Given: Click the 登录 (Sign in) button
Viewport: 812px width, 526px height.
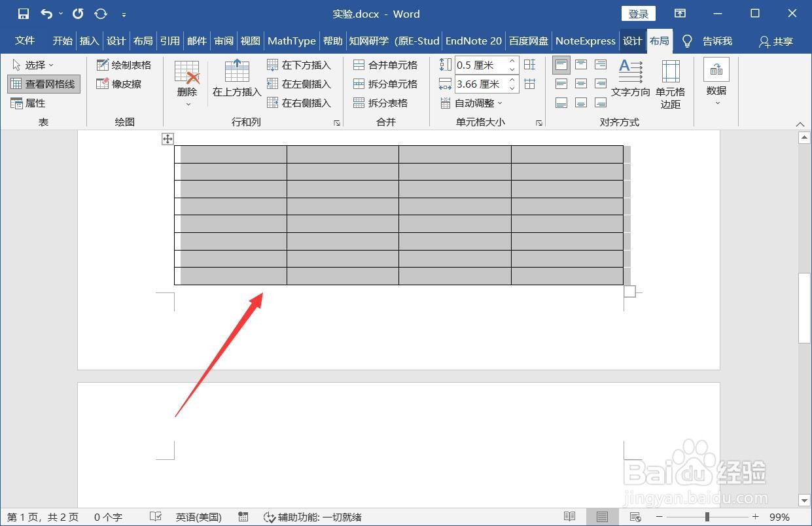Looking at the screenshot, I should [637, 13].
